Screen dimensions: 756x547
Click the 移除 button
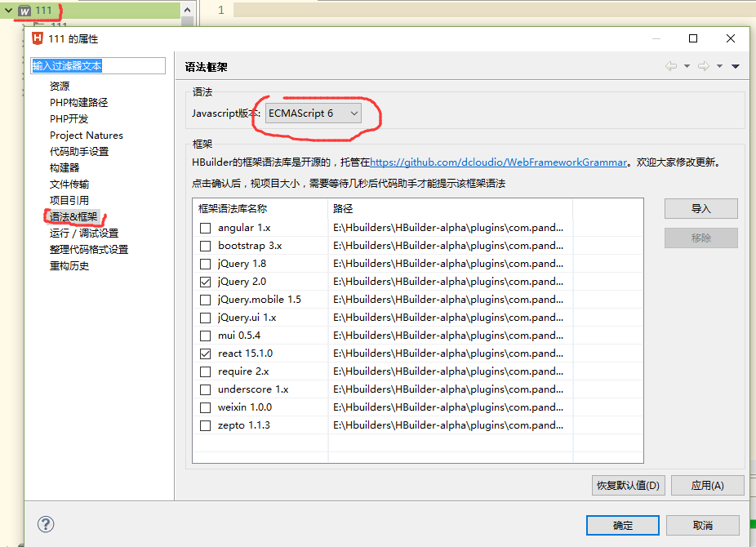(701, 238)
